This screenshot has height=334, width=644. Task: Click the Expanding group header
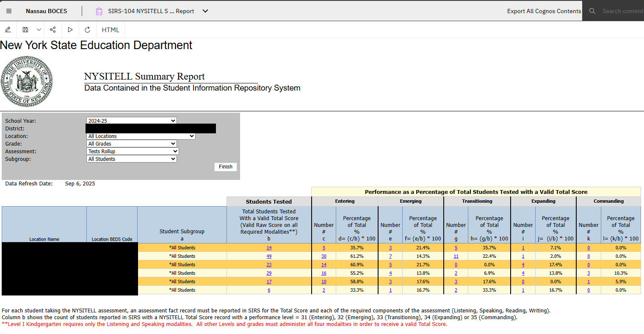544,202
